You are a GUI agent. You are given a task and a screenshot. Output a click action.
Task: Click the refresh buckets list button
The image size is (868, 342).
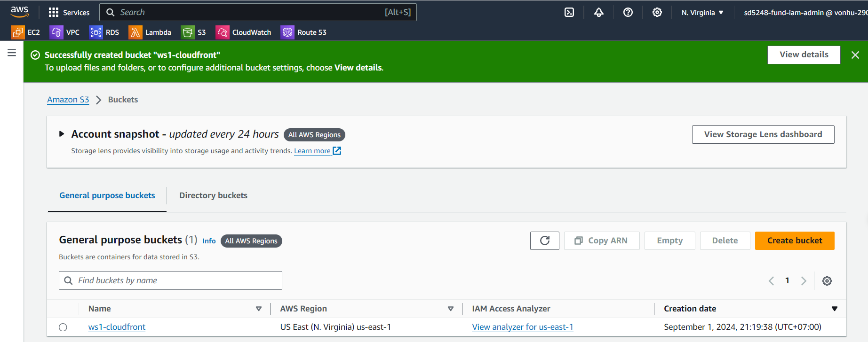pos(544,241)
